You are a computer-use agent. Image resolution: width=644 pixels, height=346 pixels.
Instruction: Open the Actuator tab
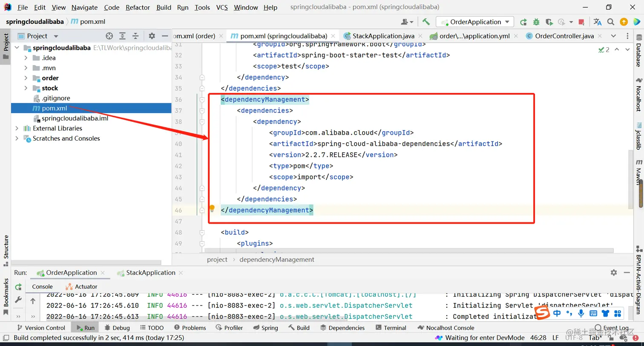click(81, 287)
